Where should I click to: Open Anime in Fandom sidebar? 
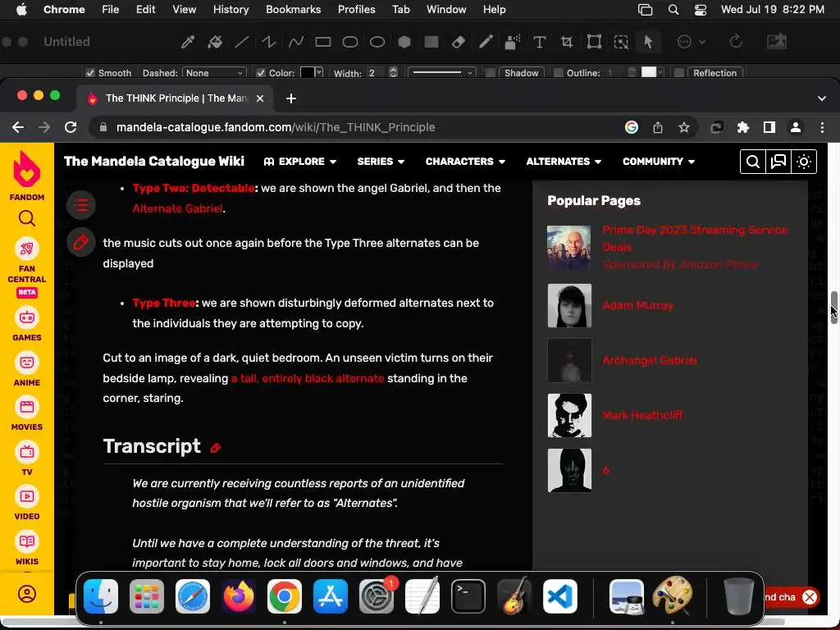[27, 369]
